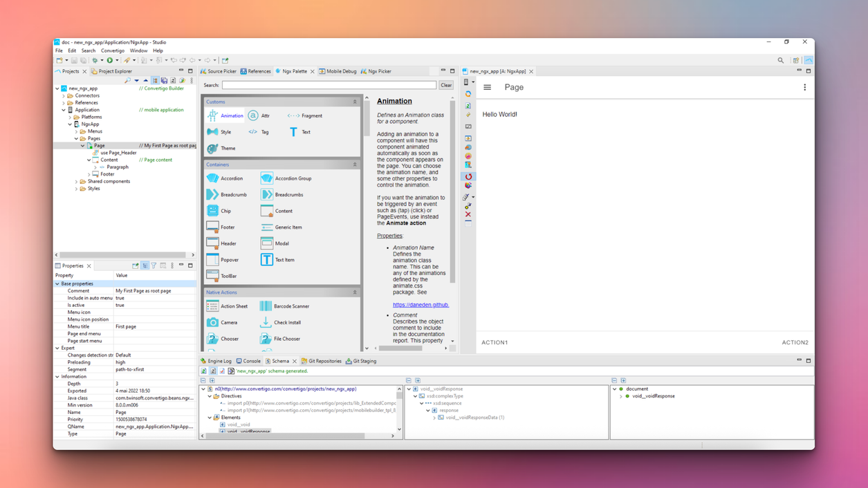
Task: Open the hamburger menu on the Page preview
Action: 488,87
